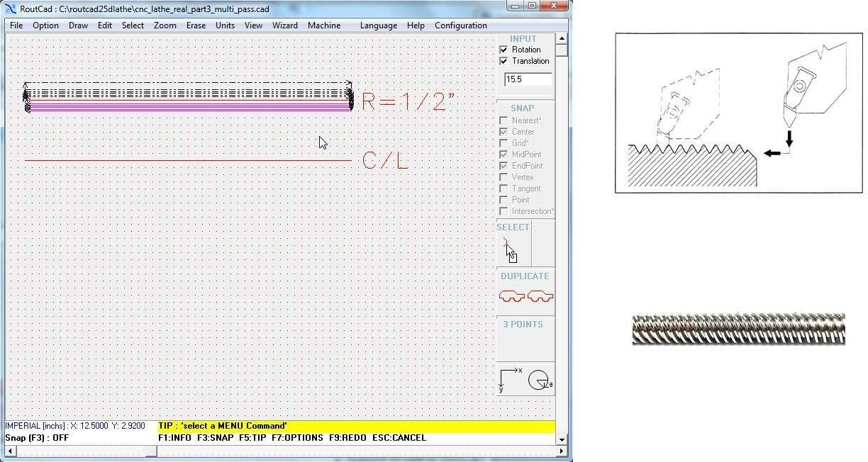Click the input field showing 15.5

528,80
